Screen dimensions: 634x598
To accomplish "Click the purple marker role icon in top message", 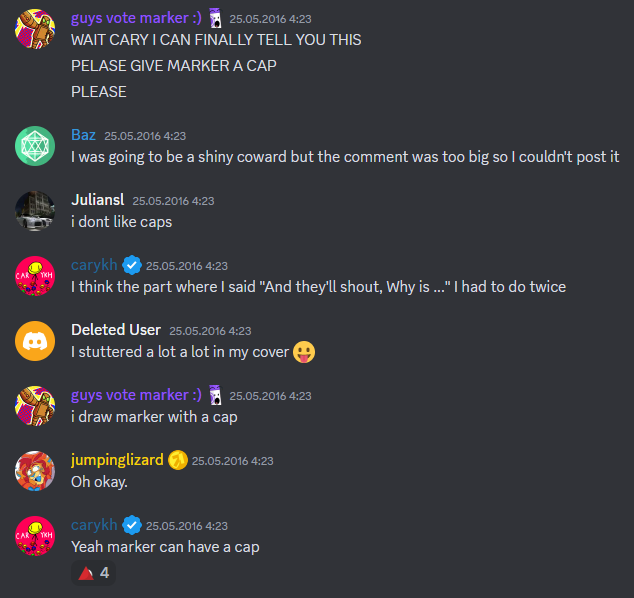I will click(216, 18).
